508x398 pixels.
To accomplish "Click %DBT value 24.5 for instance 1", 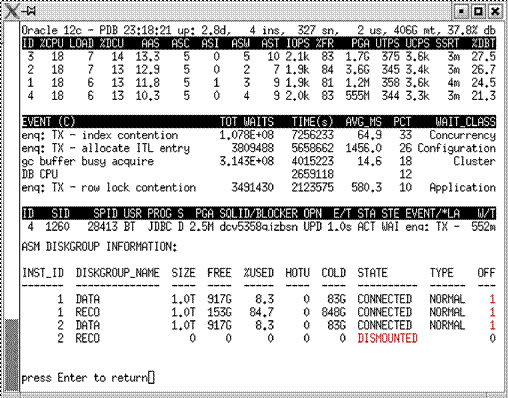I will pyautogui.click(x=483, y=83).
